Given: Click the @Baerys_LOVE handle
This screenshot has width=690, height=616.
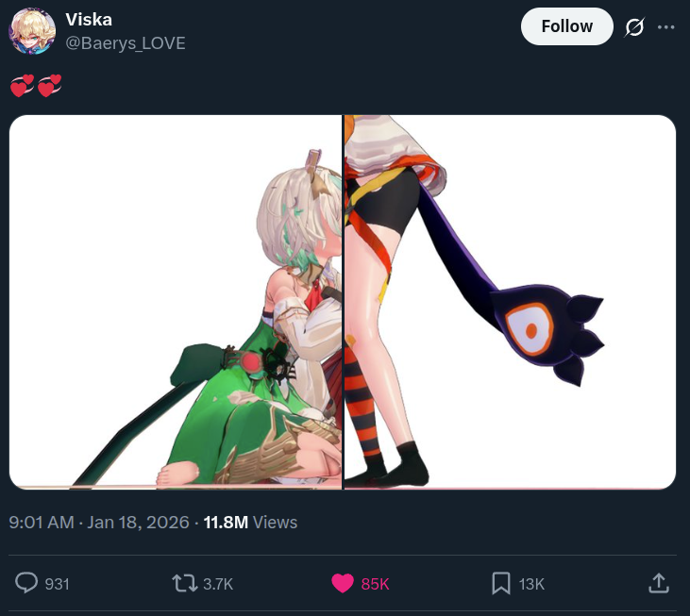Looking at the screenshot, I should (x=126, y=43).
